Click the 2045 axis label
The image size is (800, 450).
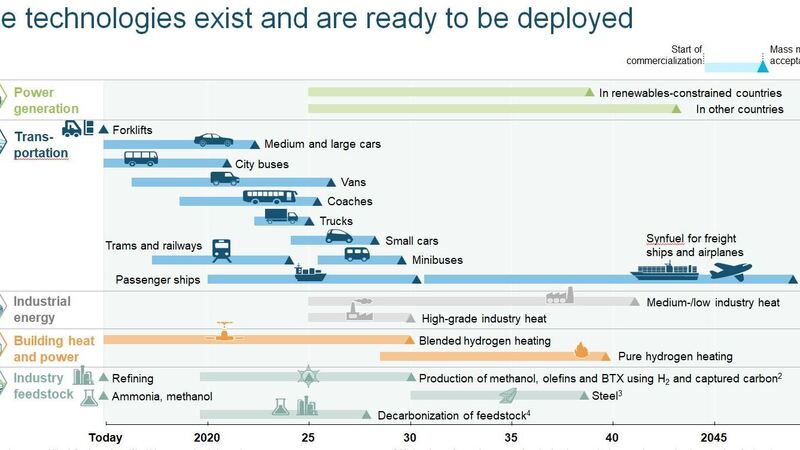713,438
